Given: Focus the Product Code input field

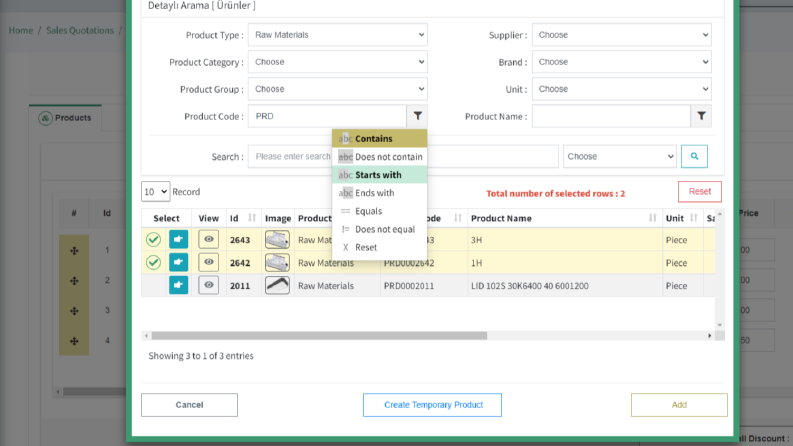Looking at the screenshot, I should 327,116.
